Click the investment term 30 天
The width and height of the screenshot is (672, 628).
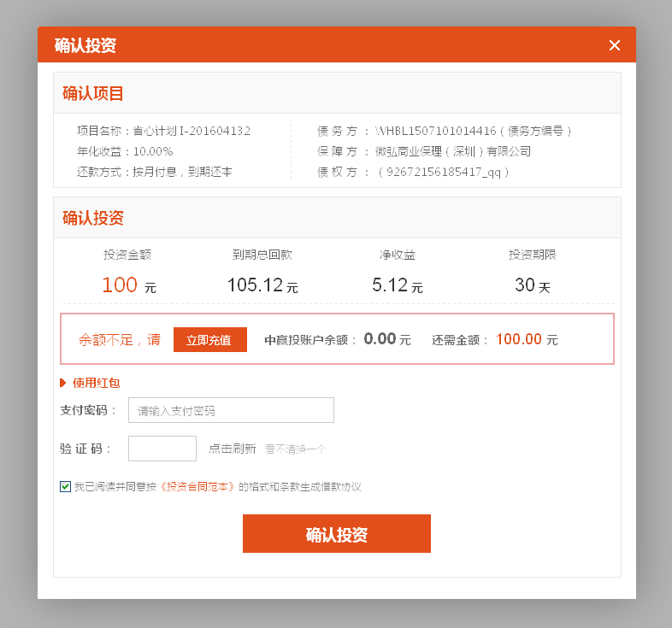533,285
